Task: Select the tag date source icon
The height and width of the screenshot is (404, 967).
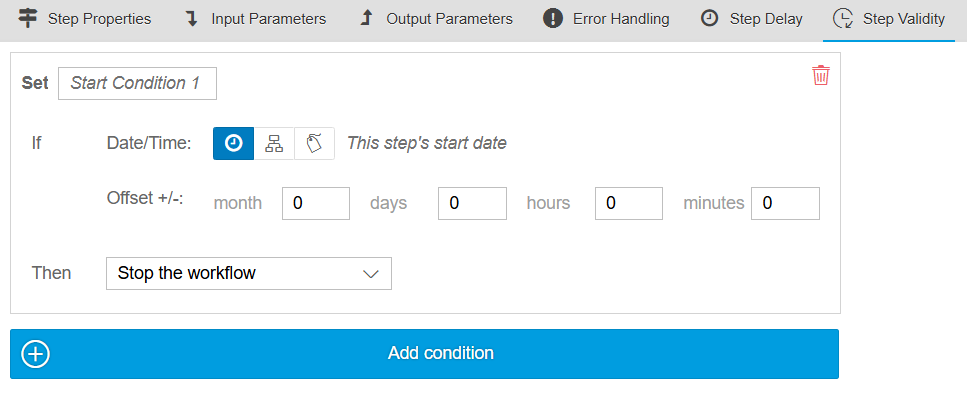Action: click(314, 143)
